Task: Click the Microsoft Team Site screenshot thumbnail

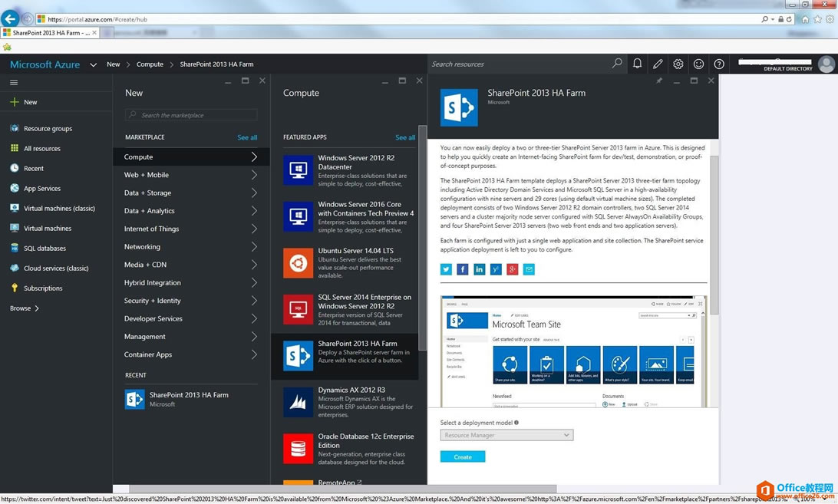Action: tap(573, 351)
